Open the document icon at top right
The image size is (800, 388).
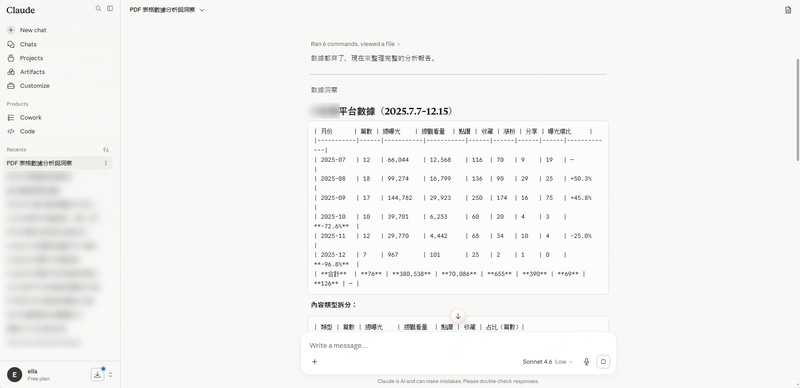pos(788,10)
